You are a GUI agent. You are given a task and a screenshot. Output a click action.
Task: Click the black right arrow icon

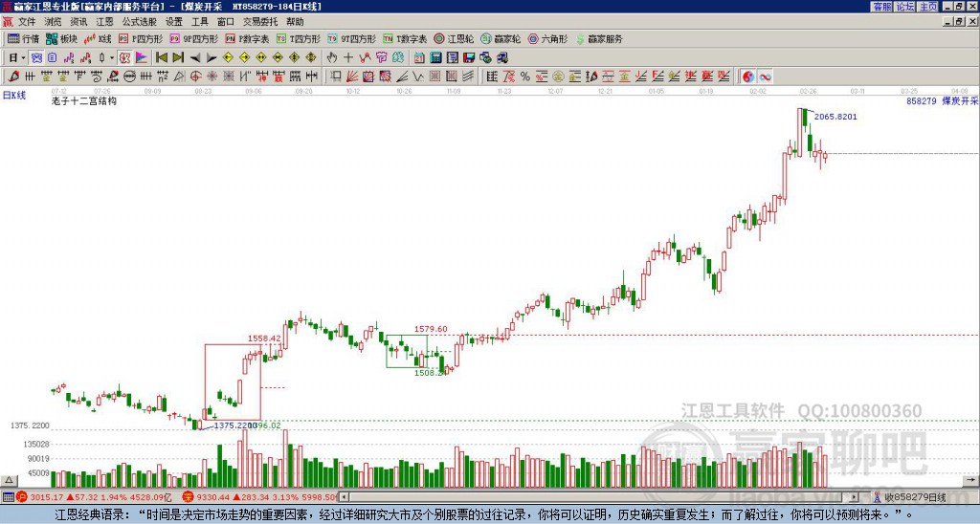(212, 58)
